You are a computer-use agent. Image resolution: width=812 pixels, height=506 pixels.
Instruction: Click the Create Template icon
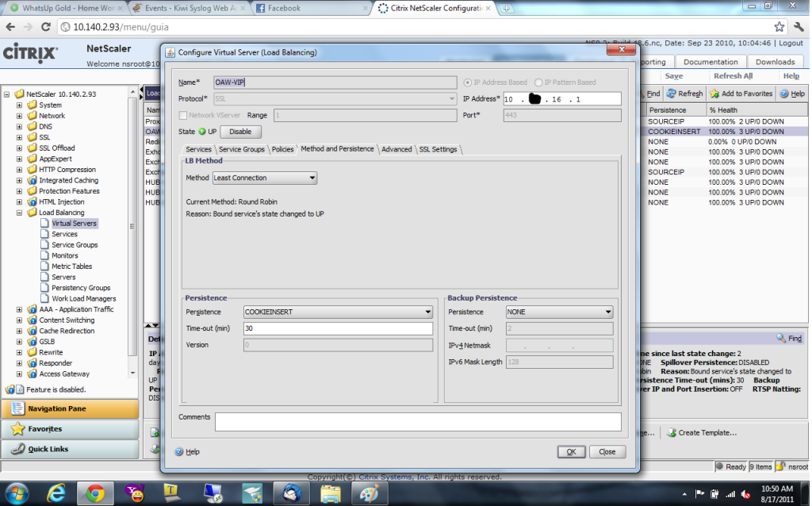[672, 432]
